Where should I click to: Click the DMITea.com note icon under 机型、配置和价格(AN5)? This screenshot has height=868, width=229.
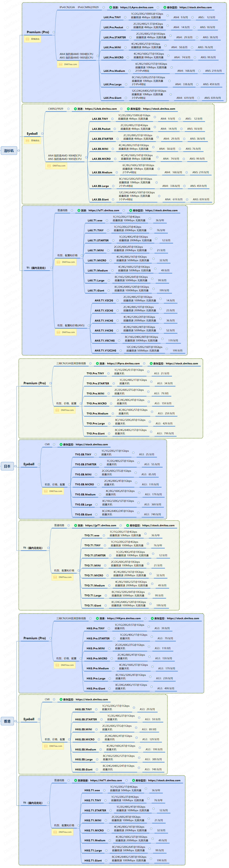pyautogui.click(x=58, y=332)
